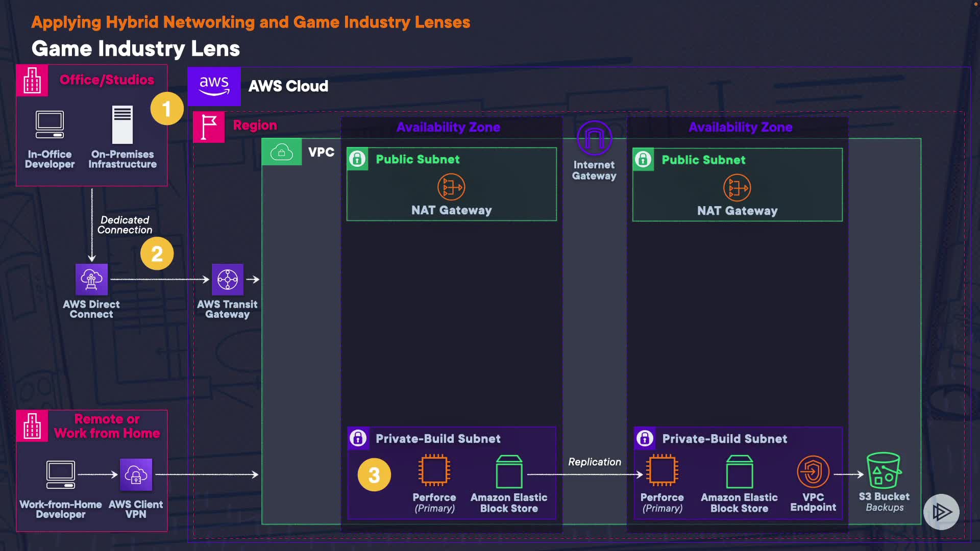This screenshot has width=980, height=551.
Task: Click the Office/Studios building icon
Action: pyautogui.click(x=32, y=80)
